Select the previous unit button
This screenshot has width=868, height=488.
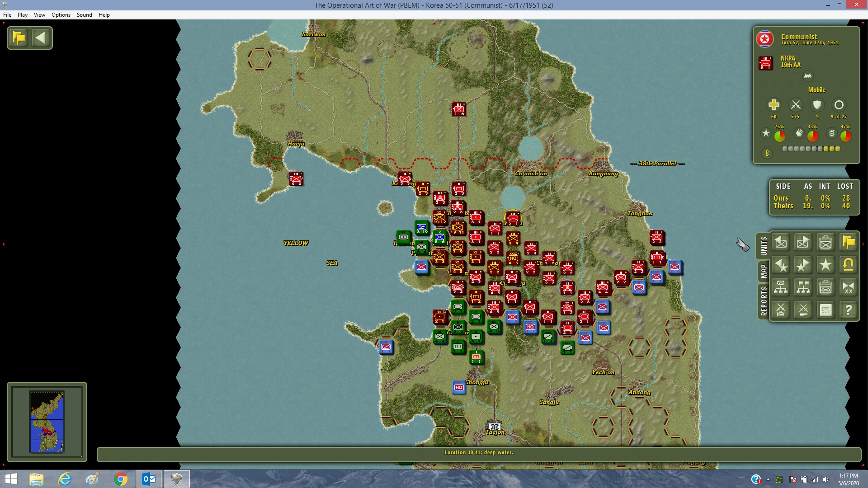(781, 242)
